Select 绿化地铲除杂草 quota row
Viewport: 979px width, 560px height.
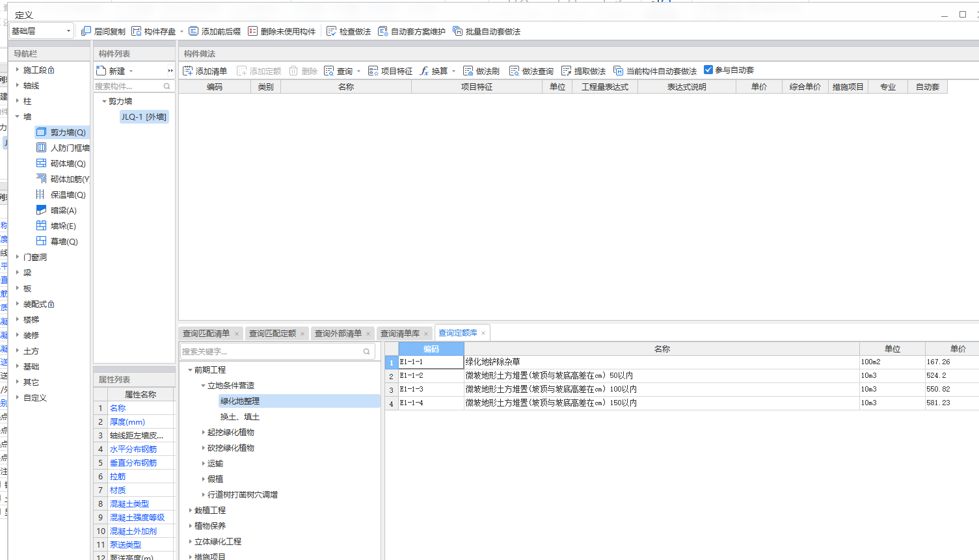pos(682,362)
